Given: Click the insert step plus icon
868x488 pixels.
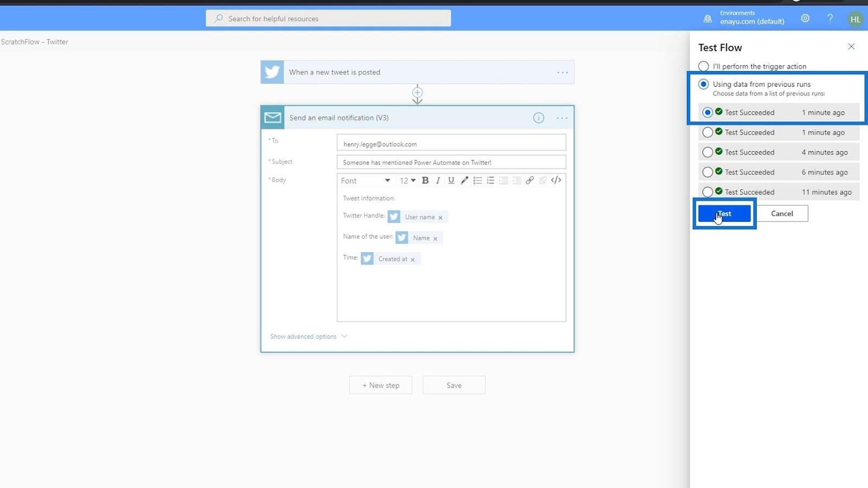Looking at the screenshot, I should [417, 92].
